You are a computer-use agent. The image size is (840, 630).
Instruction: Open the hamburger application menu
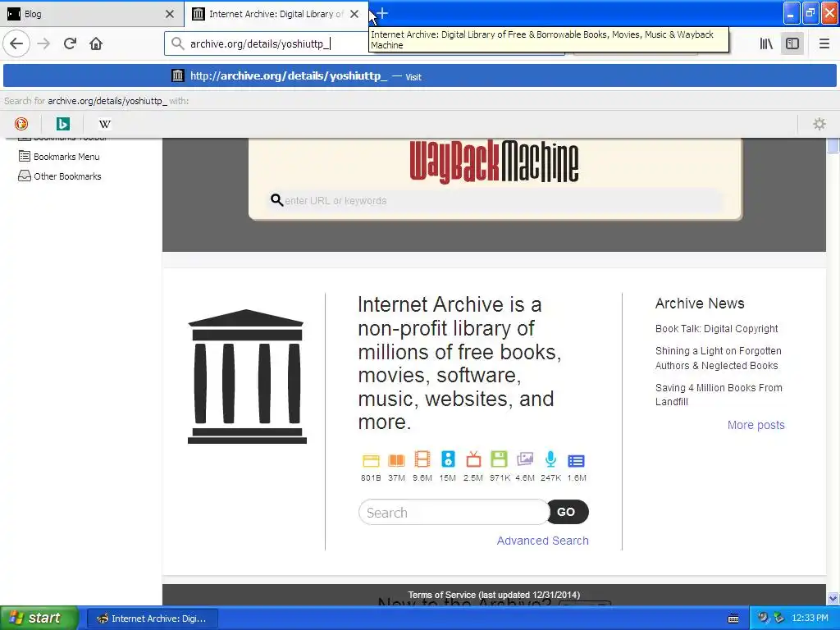[824, 43]
